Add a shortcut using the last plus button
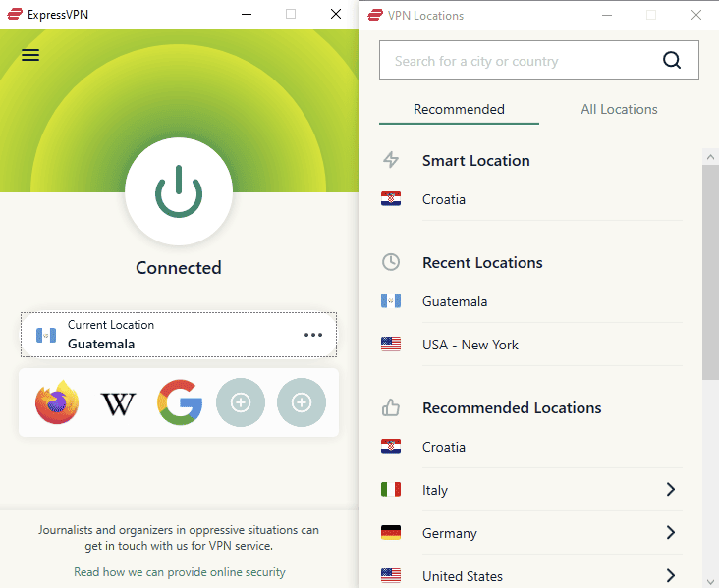 (x=302, y=402)
